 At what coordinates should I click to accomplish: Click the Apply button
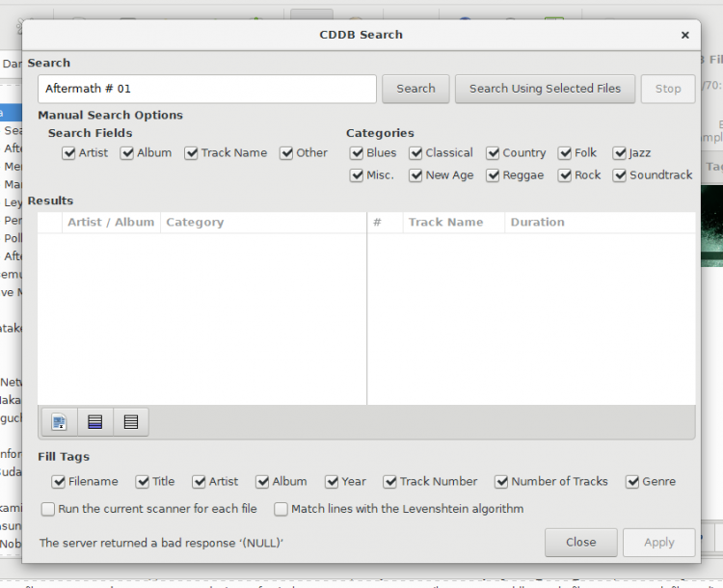[x=659, y=543]
